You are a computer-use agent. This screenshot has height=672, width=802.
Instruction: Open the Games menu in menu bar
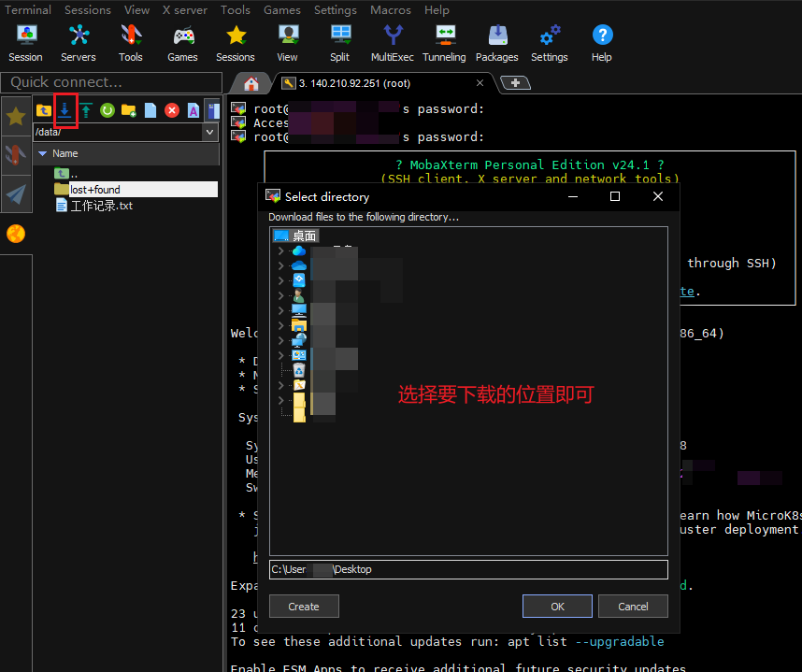point(282,9)
